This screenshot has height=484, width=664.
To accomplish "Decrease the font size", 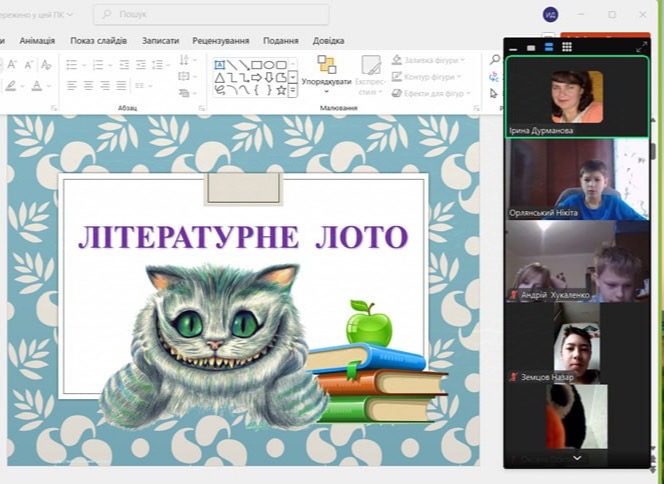I will pos(29,65).
